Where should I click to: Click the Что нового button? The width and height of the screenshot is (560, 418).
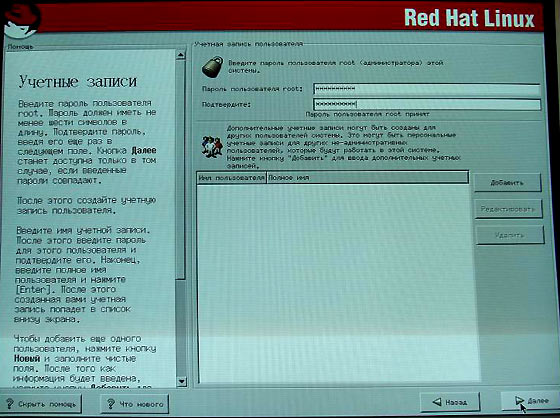pyautogui.click(x=135, y=404)
